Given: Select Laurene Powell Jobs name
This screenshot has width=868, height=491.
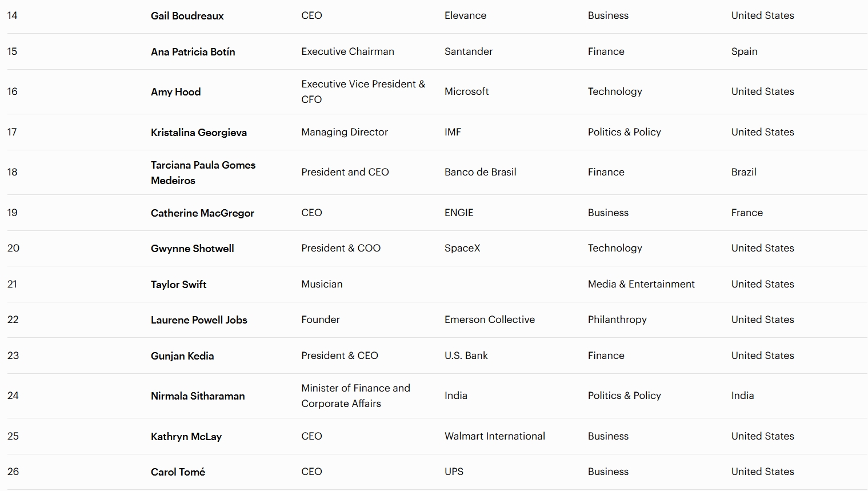Looking at the screenshot, I should point(199,320).
